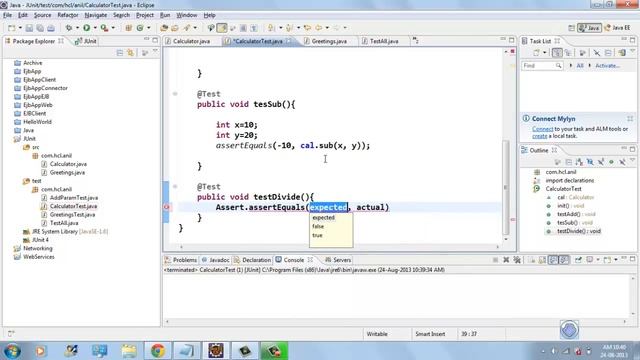Viewport: 640px width, 360px height.
Task: Click the create local task link
Action: pos(540,136)
